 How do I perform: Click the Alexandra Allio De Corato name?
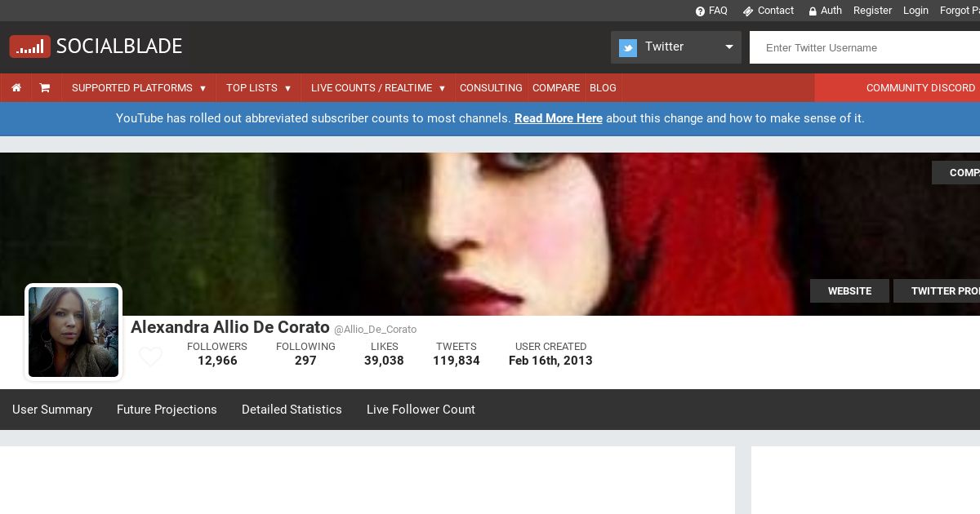230,327
